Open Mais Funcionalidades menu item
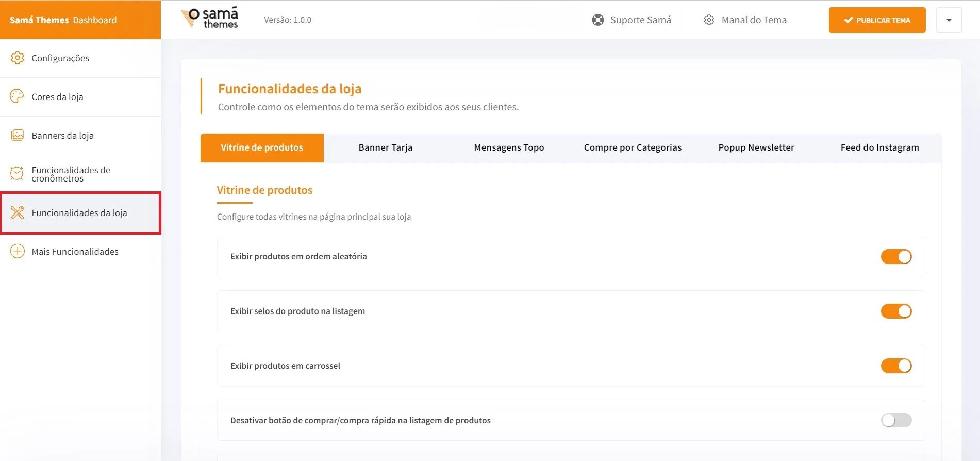The width and height of the screenshot is (980, 461). coord(80,252)
